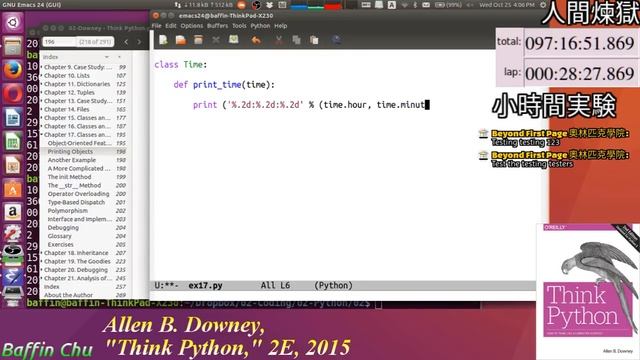Click the Search icon in Emacs toolbar
This screenshot has width=640, height=360.
(x=336, y=40)
